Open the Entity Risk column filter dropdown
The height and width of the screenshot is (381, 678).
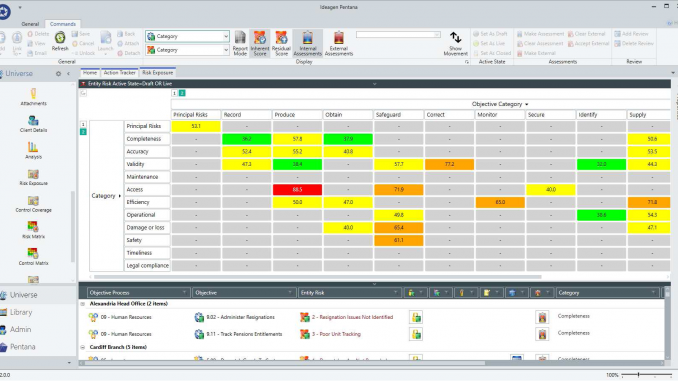(x=395, y=293)
